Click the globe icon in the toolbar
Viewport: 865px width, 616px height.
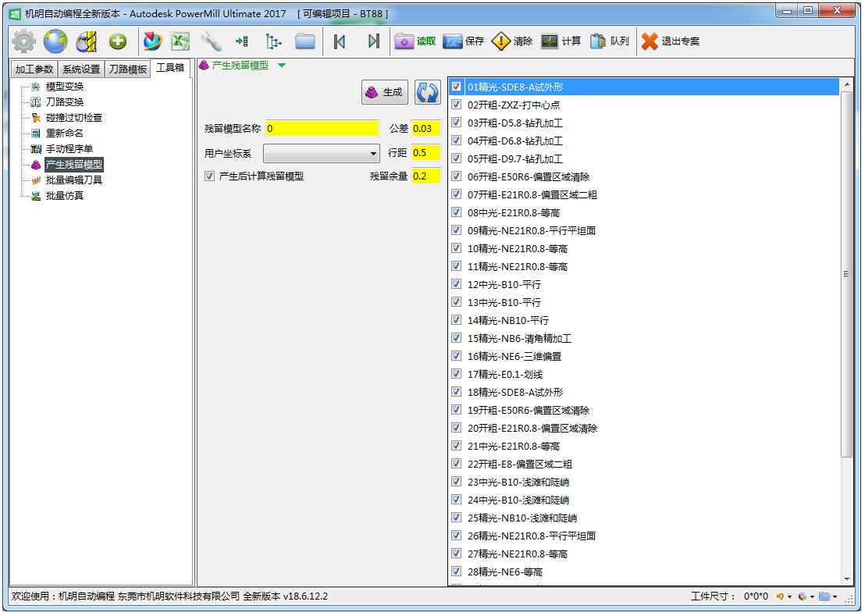coord(55,41)
